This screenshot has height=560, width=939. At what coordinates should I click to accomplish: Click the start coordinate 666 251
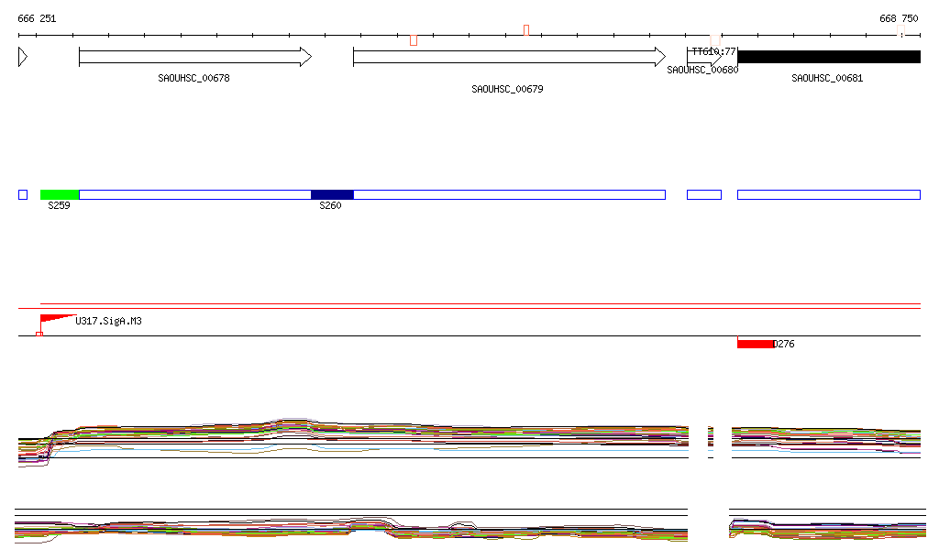pos(37,18)
